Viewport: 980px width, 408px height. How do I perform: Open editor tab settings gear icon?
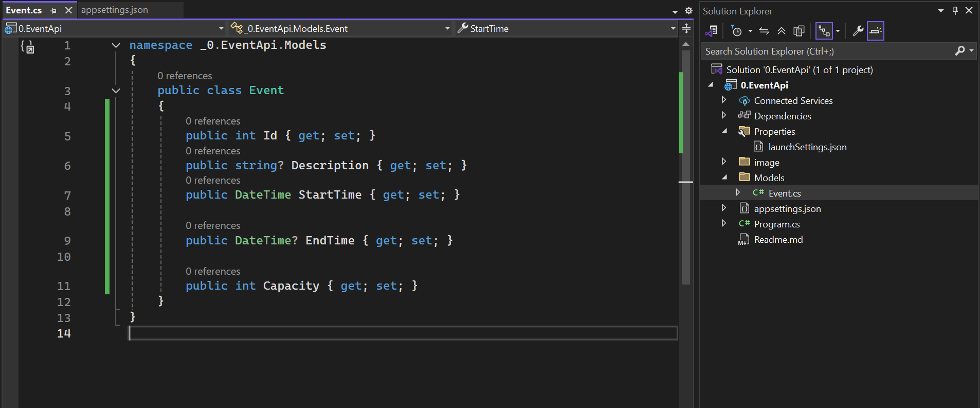click(x=688, y=11)
